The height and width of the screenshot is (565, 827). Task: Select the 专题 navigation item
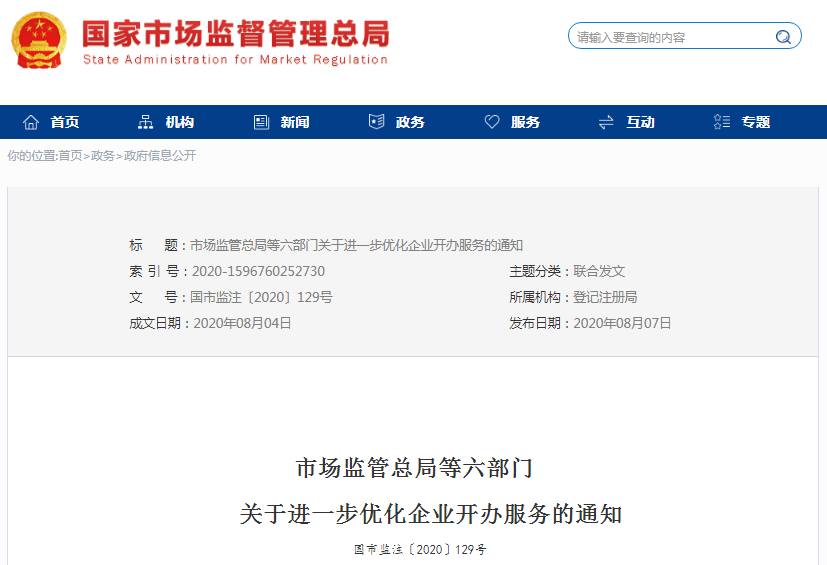(756, 122)
